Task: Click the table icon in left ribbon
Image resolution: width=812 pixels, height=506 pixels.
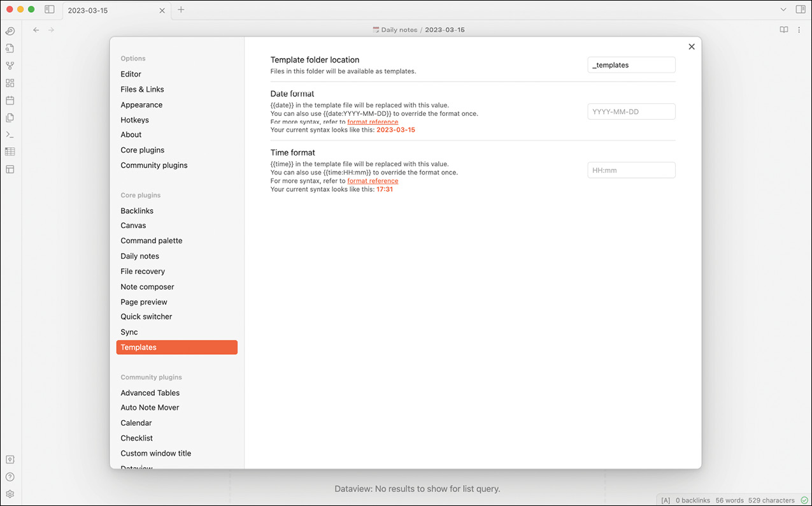Action: tap(10, 152)
